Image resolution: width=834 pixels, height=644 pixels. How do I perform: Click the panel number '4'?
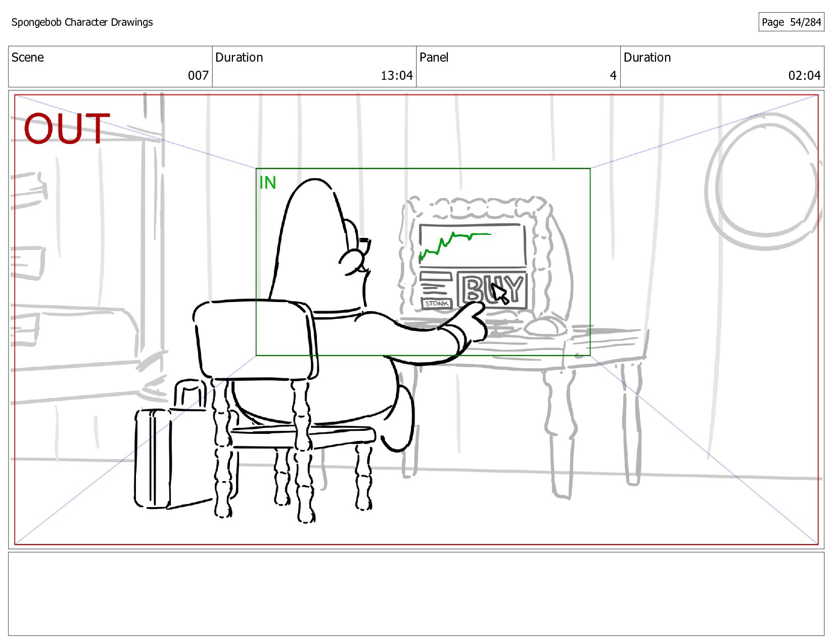coord(613,76)
